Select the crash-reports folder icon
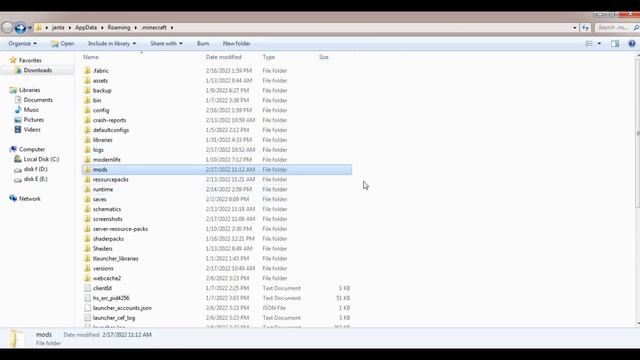The image size is (640, 360). coord(87,120)
